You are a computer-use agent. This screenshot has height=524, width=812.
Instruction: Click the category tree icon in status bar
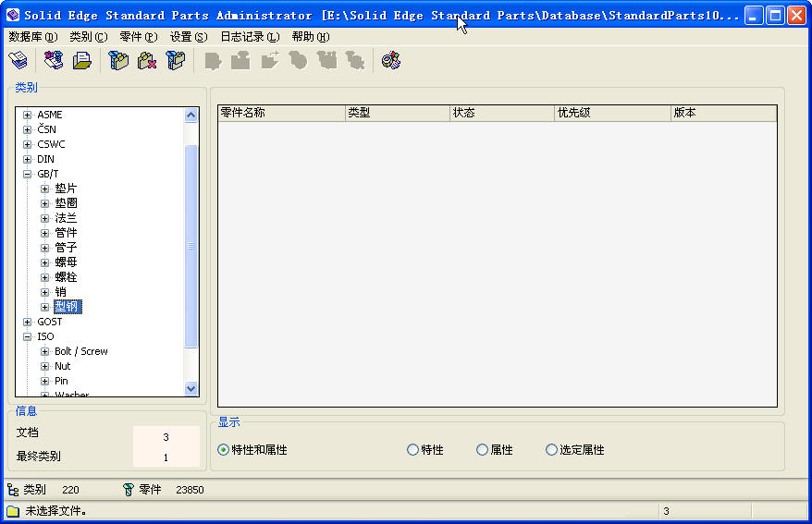point(13,490)
